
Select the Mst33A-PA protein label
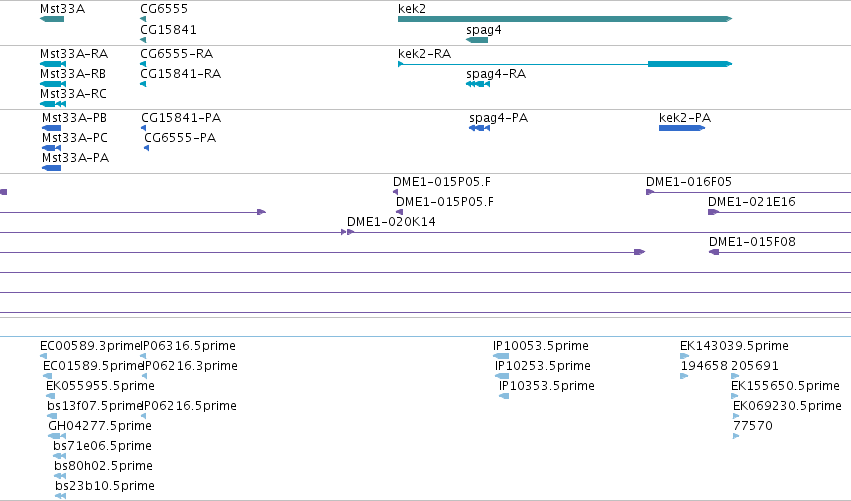pyautogui.click(x=75, y=158)
